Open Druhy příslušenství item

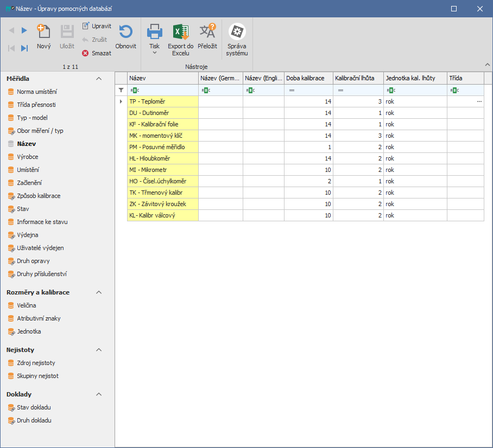[x=37, y=274]
